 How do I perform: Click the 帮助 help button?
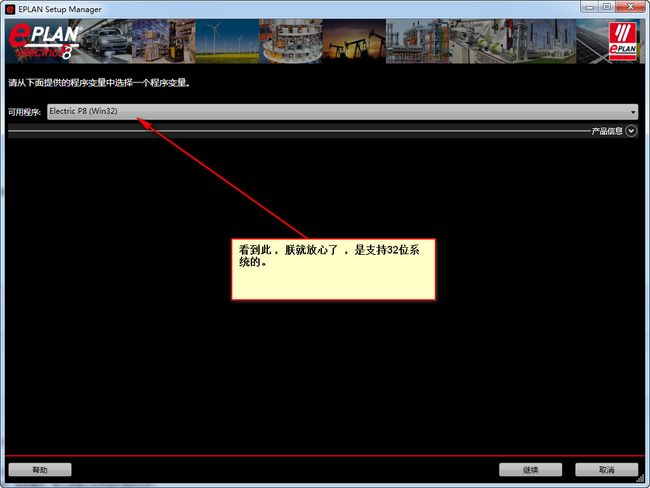[x=40, y=470]
